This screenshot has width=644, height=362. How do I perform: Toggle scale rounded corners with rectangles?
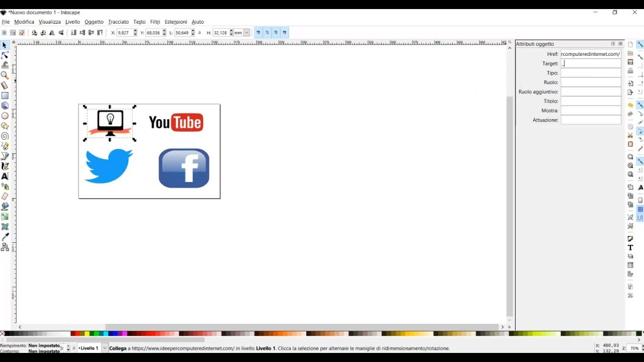tap(267, 33)
